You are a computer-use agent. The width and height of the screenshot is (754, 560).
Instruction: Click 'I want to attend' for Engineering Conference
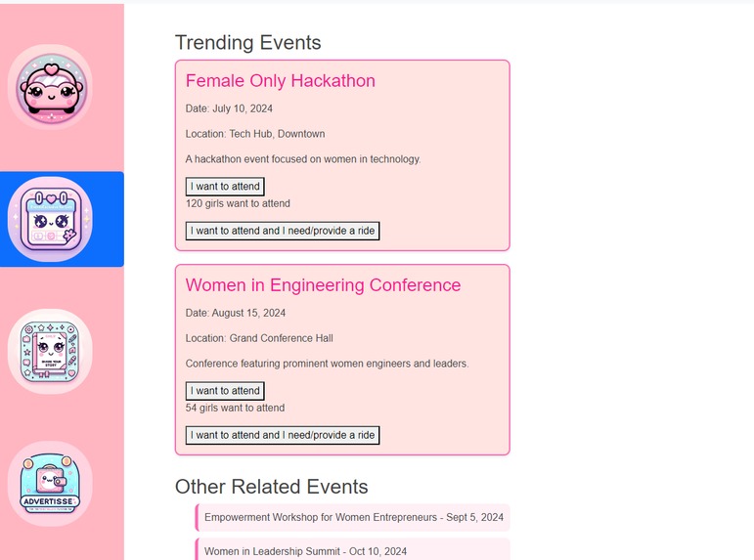point(225,391)
